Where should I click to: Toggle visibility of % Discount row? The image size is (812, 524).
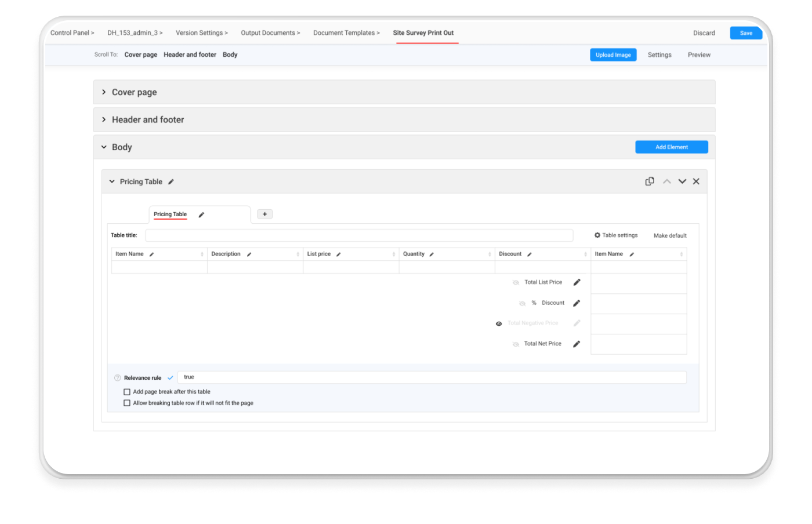click(522, 303)
